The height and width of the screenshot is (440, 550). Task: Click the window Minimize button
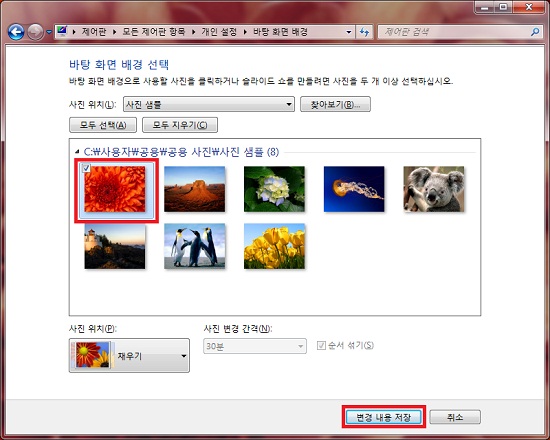click(485, 7)
